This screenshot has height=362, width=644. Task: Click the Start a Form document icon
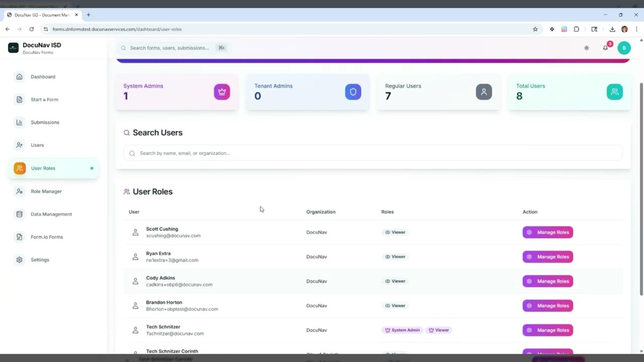point(19,100)
